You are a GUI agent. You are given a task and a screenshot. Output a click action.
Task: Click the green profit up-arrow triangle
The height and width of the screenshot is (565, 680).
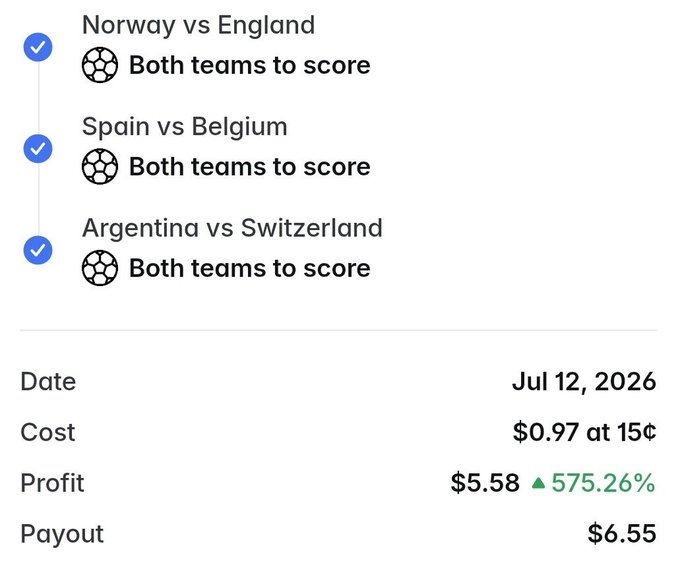tap(538, 483)
